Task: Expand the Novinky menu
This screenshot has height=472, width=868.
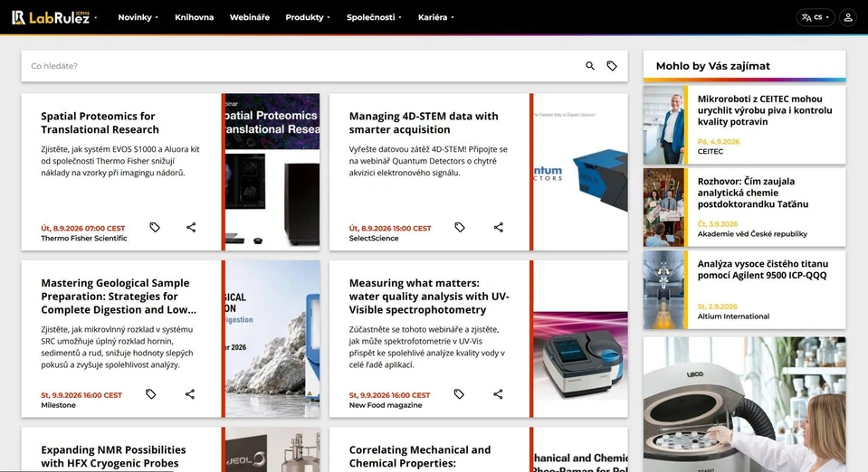Action: 138,17
